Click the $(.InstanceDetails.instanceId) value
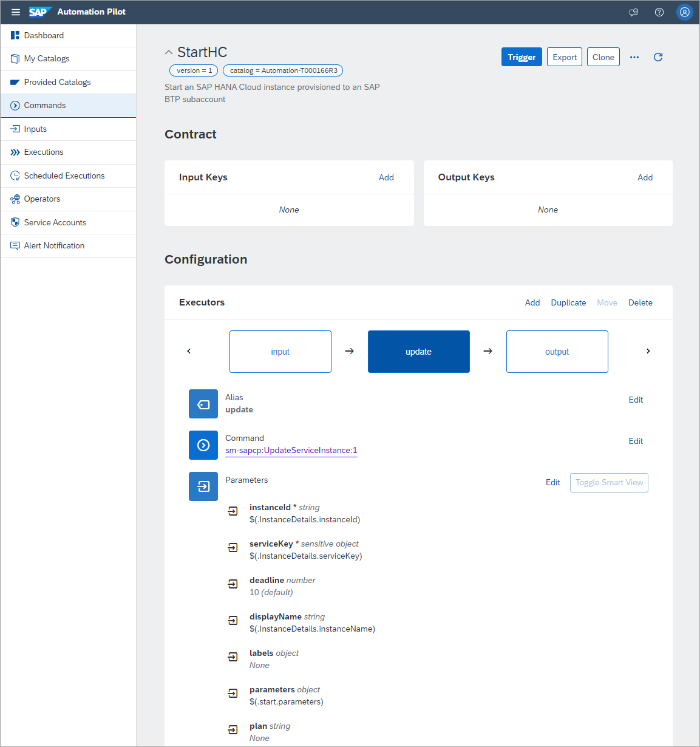Screen dimensions: 700x747 (x=305, y=519)
